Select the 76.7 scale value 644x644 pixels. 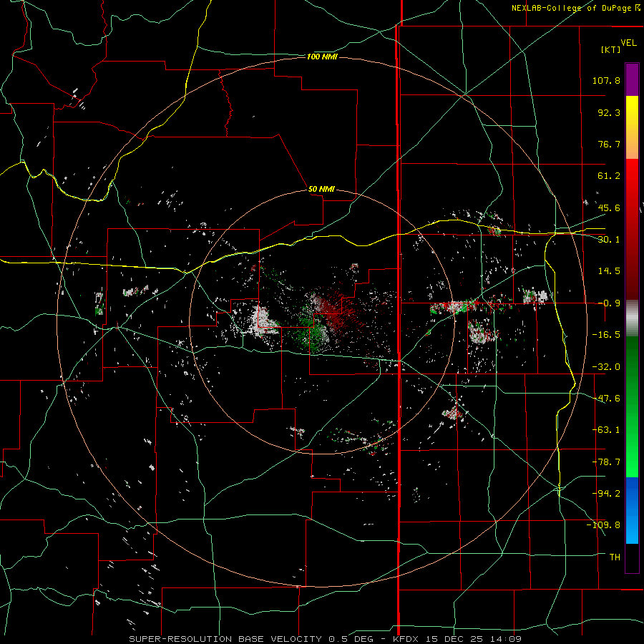(x=609, y=144)
